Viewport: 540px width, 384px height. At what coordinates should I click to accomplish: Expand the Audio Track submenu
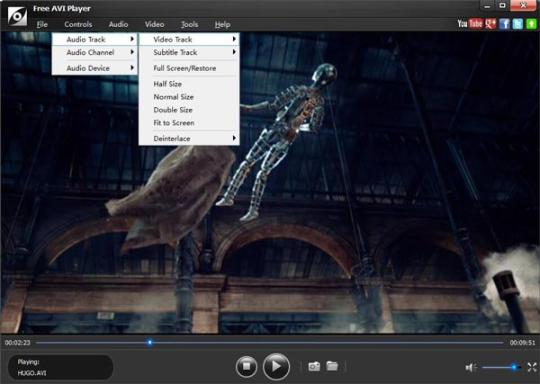click(95, 39)
